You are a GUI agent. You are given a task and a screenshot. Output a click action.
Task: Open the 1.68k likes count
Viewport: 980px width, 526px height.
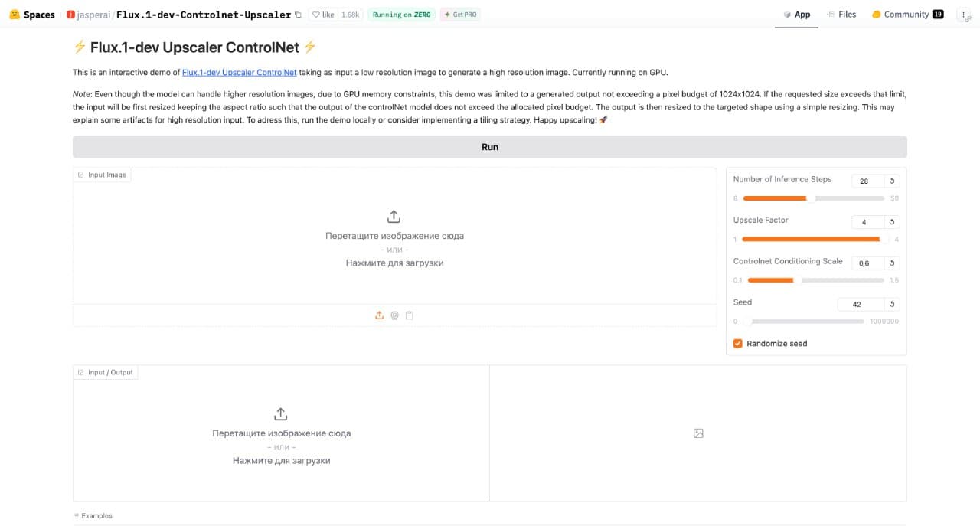pyautogui.click(x=350, y=15)
